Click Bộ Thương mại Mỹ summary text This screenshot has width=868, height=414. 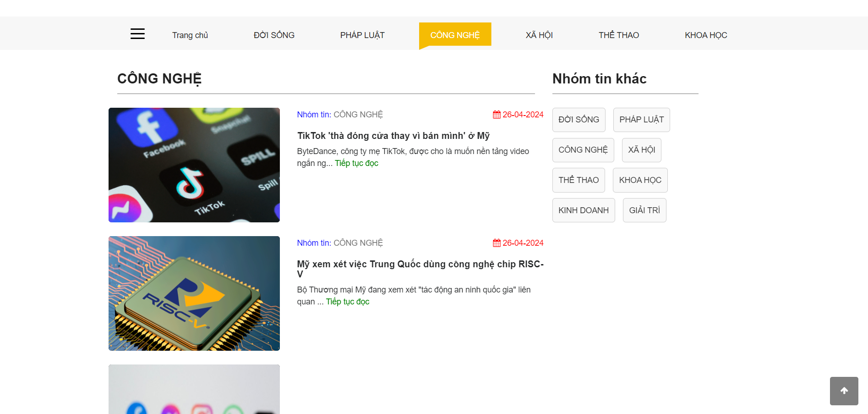pos(414,296)
